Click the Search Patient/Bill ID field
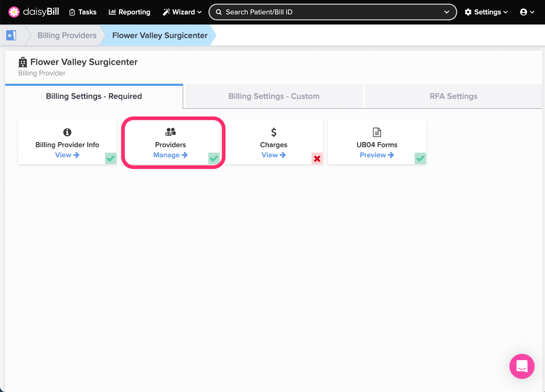This screenshot has width=545, height=392. (x=332, y=12)
